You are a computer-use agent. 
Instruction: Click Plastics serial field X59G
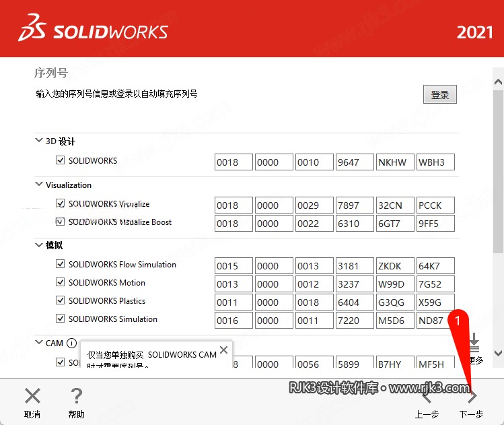tap(435, 302)
